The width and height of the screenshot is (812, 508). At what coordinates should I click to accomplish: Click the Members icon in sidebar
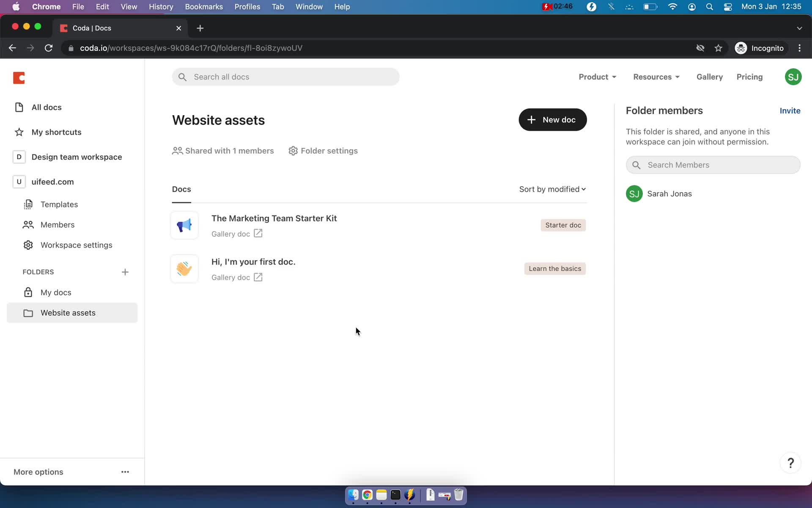click(29, 225)
